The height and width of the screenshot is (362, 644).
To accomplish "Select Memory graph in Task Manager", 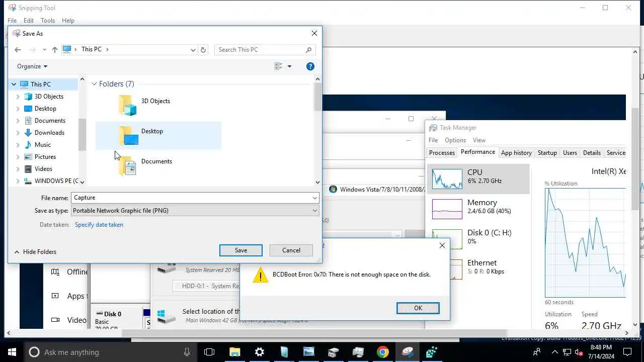I will coord(447,209).
